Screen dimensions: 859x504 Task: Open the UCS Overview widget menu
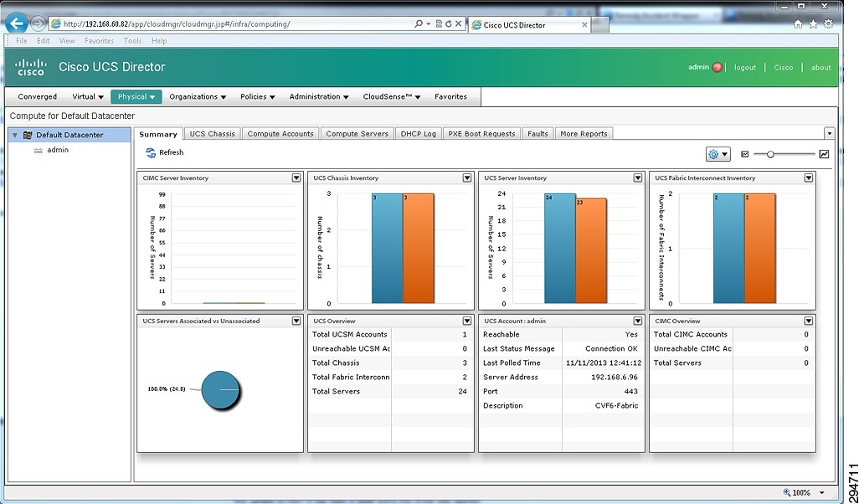coord(467,321)
